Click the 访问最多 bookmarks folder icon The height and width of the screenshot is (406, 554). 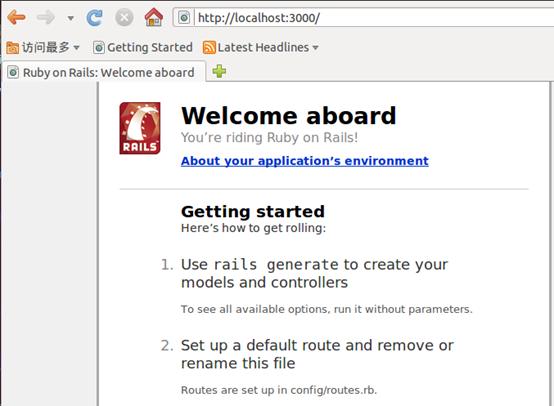(x=12, y=47)
